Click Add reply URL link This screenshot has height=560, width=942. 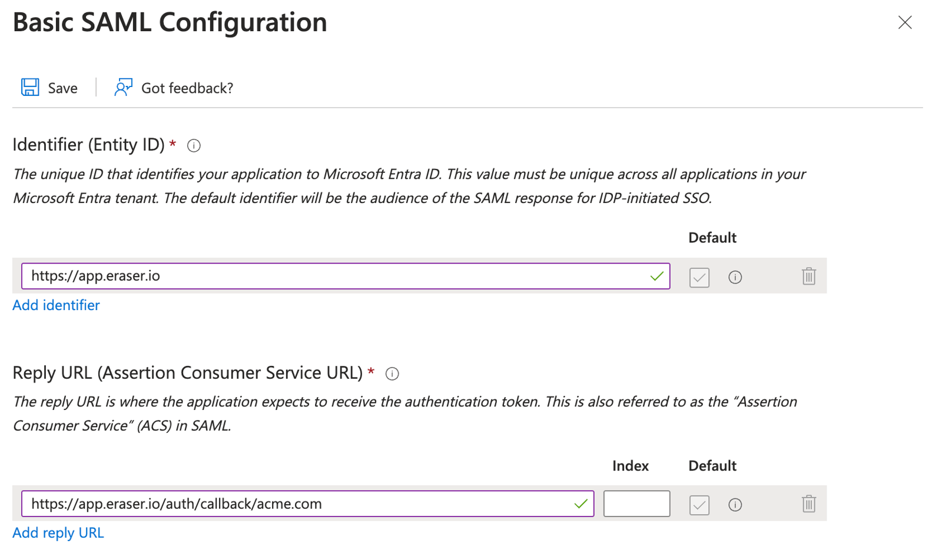[x=58, y=532]
